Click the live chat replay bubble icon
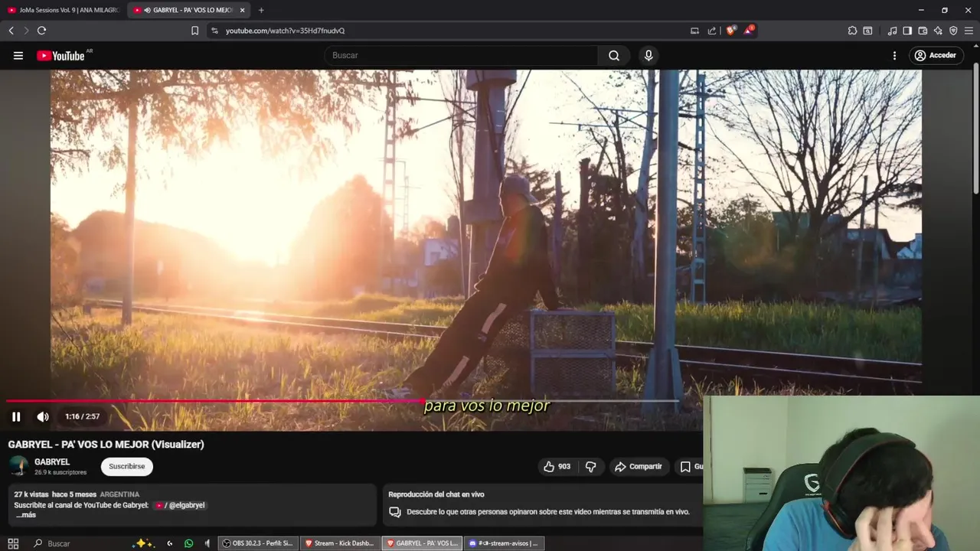The width and height of the screenshot is (980, 551). point(395,512)
